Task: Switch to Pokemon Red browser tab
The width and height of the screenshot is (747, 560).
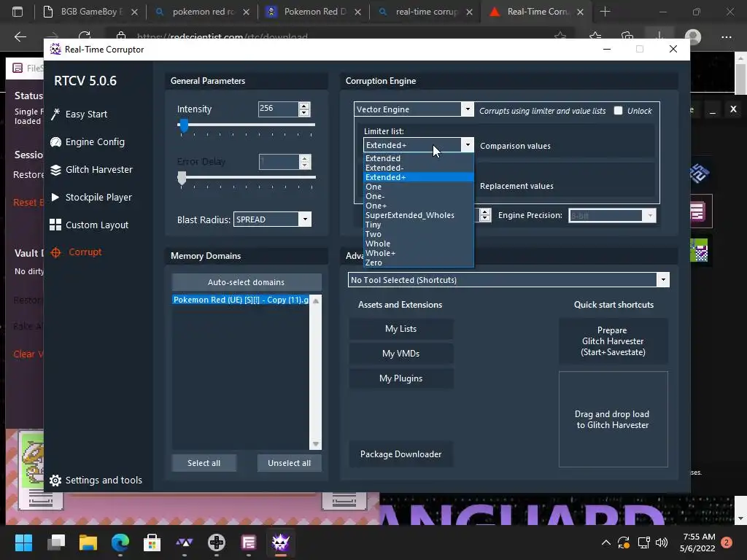Action: [x=314, y=12]
